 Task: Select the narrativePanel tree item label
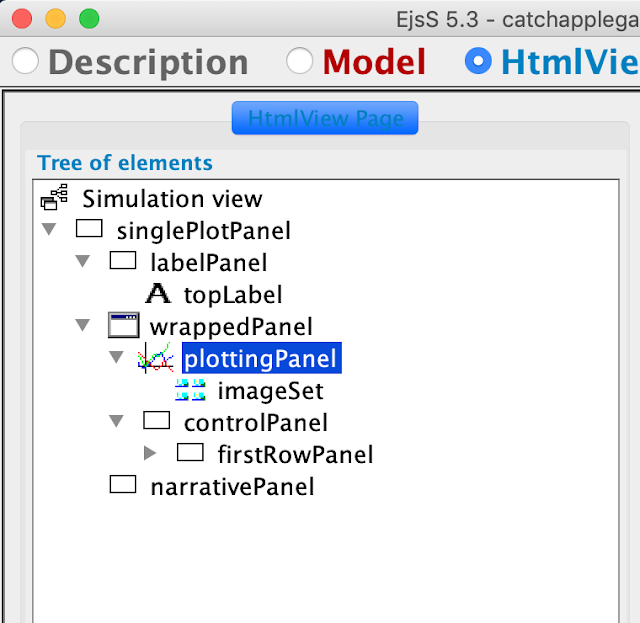click(x=232, y=487)
